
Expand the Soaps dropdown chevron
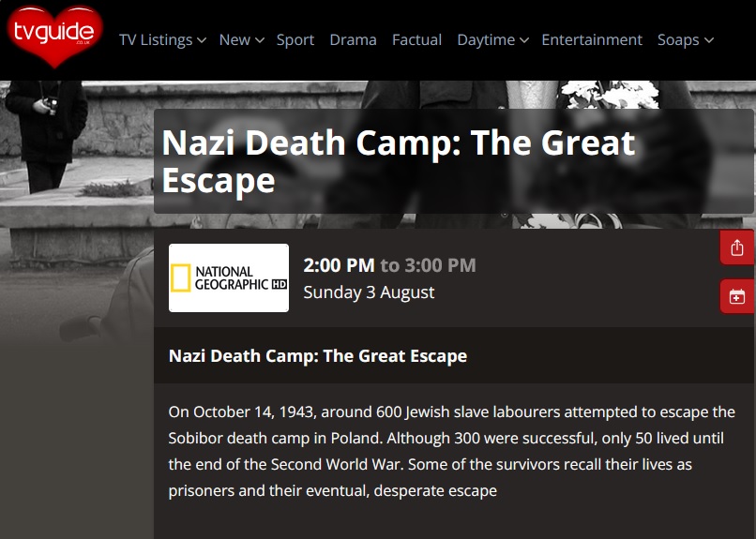[709, 40]
